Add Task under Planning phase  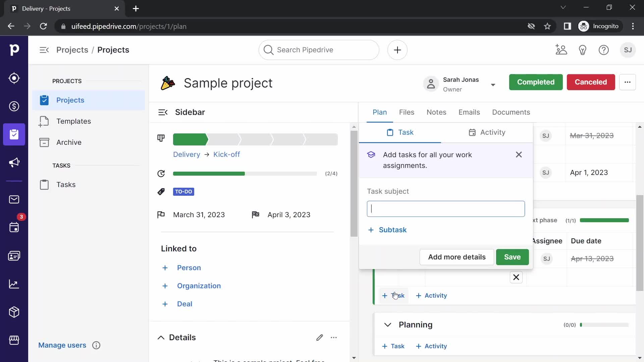(393, 346)
